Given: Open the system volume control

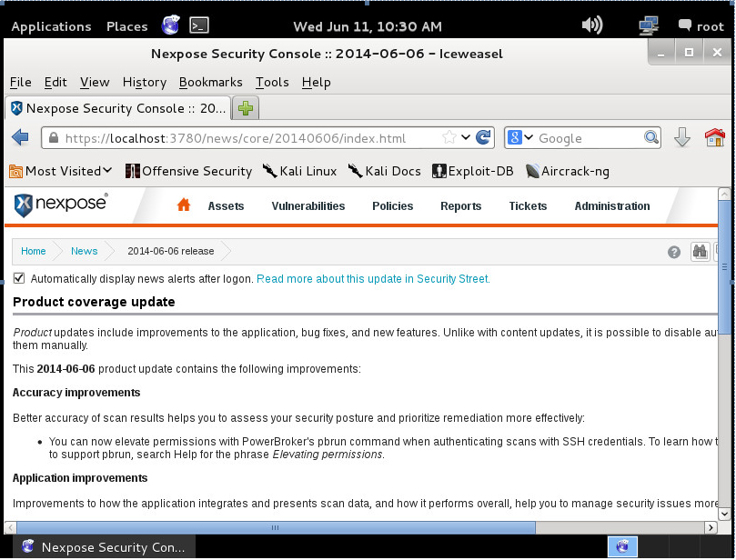Looking at the screenshot, I should pyautogui.click(x=592, y=25).
